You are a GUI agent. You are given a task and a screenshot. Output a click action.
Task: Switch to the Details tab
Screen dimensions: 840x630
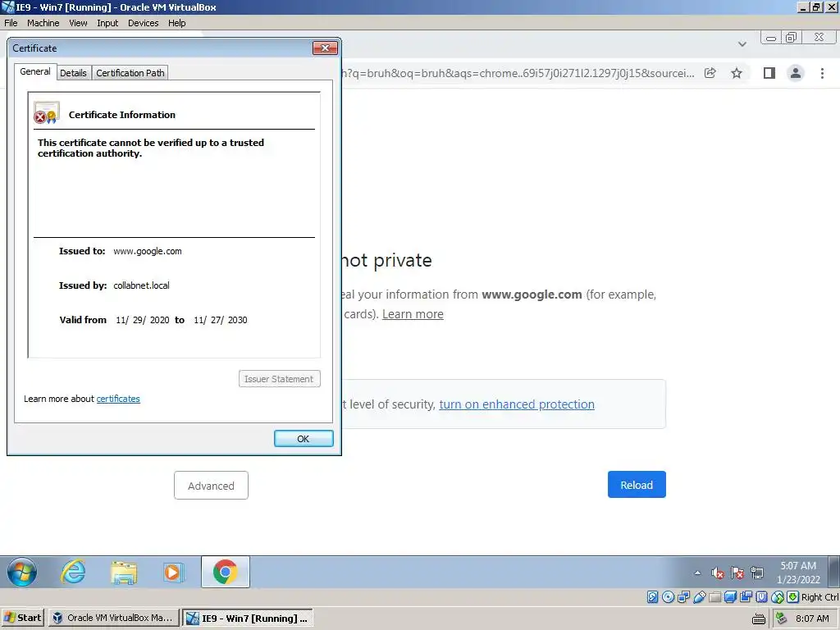click(x=73, y=73)
